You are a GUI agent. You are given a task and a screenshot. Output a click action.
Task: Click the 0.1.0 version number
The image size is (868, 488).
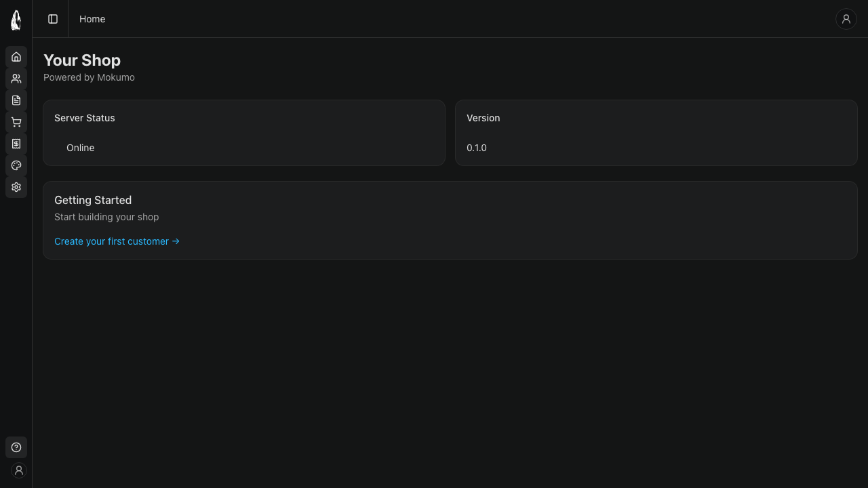tap(476, 148)
